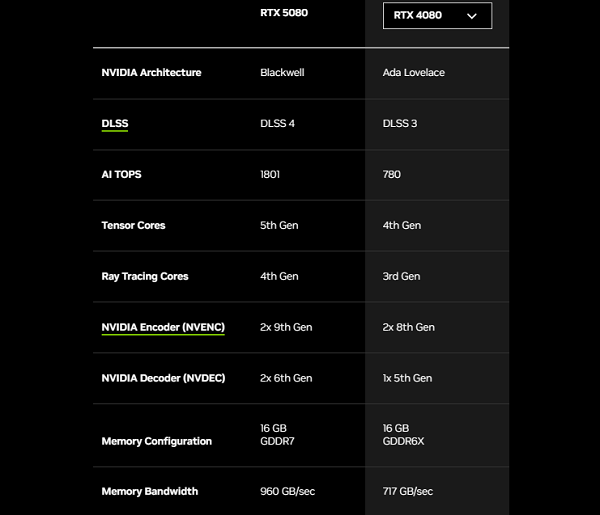The height and width of the screenshot is (515, 600).
Task: Click the 16 GB GDDR6X memory value
Action: (403, 435)
